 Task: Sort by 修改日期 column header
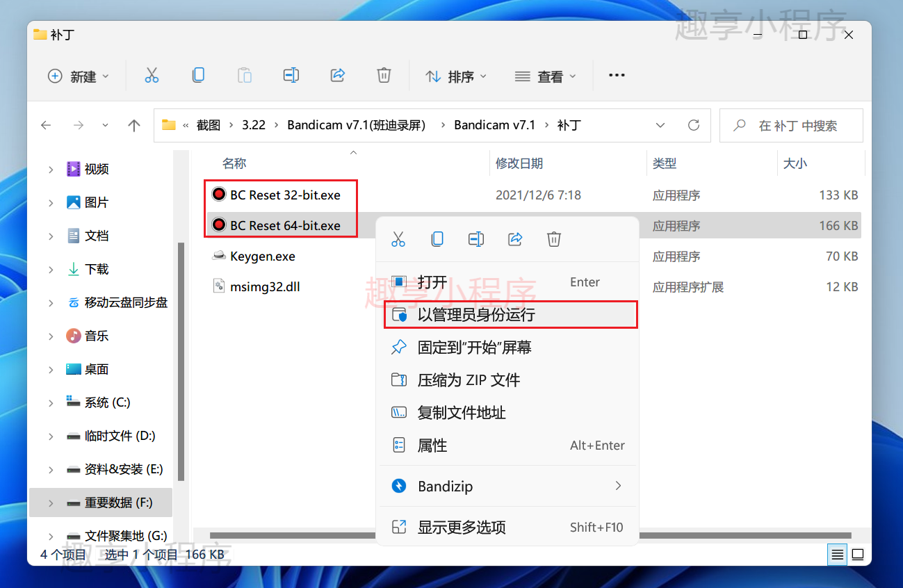point(519,163)
